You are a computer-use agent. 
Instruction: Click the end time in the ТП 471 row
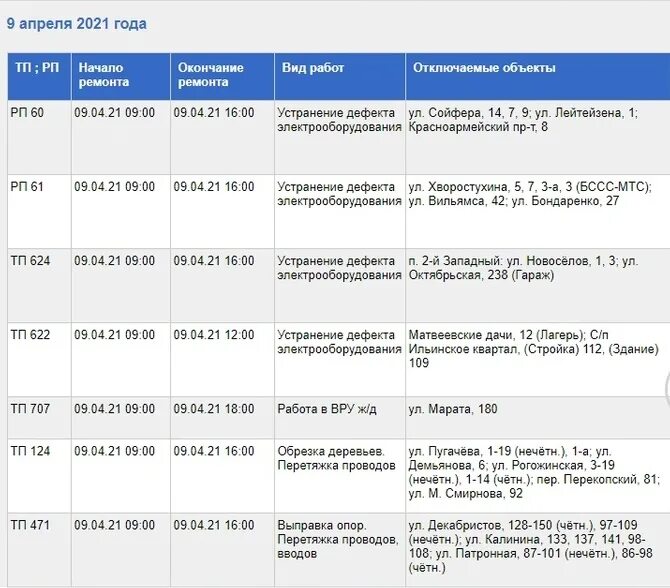point(222,550)
